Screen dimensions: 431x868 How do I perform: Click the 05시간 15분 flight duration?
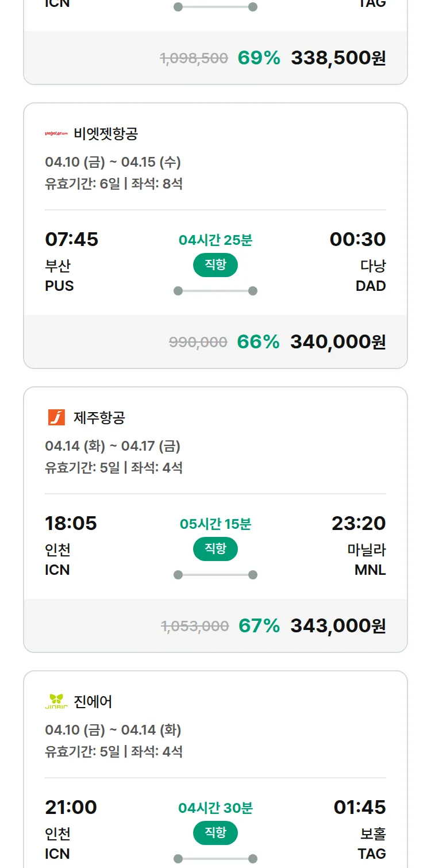point(215,524)
